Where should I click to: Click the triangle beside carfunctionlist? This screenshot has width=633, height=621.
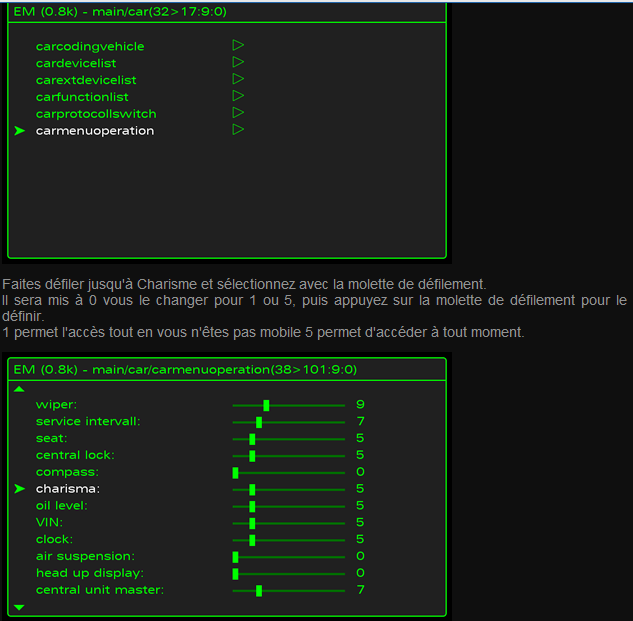pyautogui.click(x=238, y=96)
